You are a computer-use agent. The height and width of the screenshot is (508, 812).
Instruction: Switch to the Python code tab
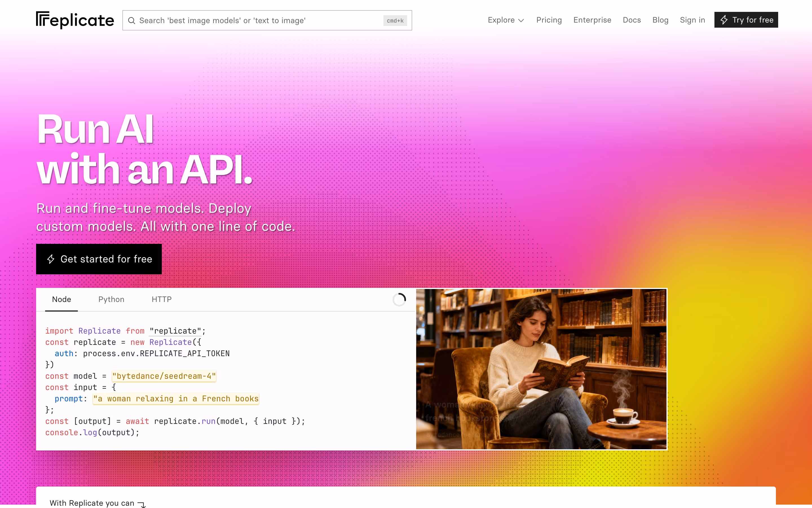(x=111, y=299)
